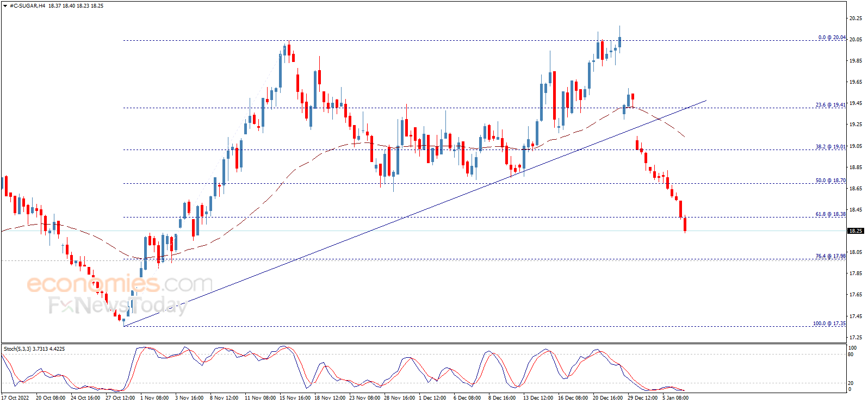Click the 20 level on stochastic scale
Viewport: 868px width, 404px height.
851,383
